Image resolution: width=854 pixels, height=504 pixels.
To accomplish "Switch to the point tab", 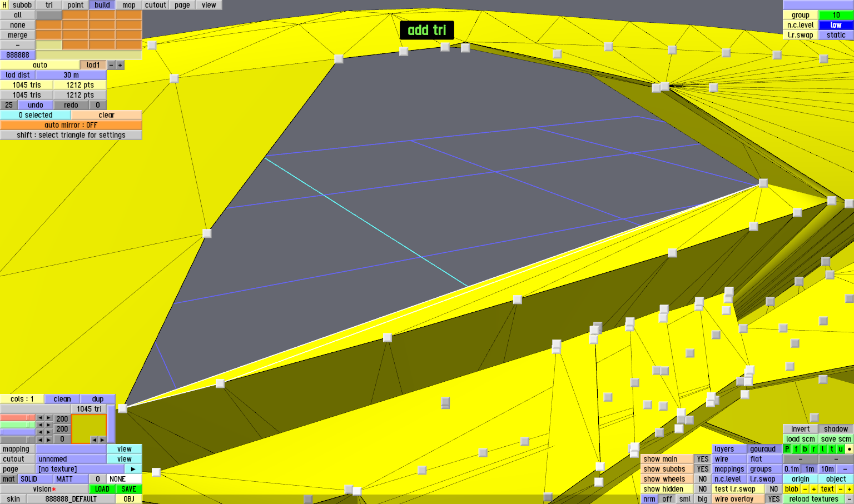I will 76,5.
